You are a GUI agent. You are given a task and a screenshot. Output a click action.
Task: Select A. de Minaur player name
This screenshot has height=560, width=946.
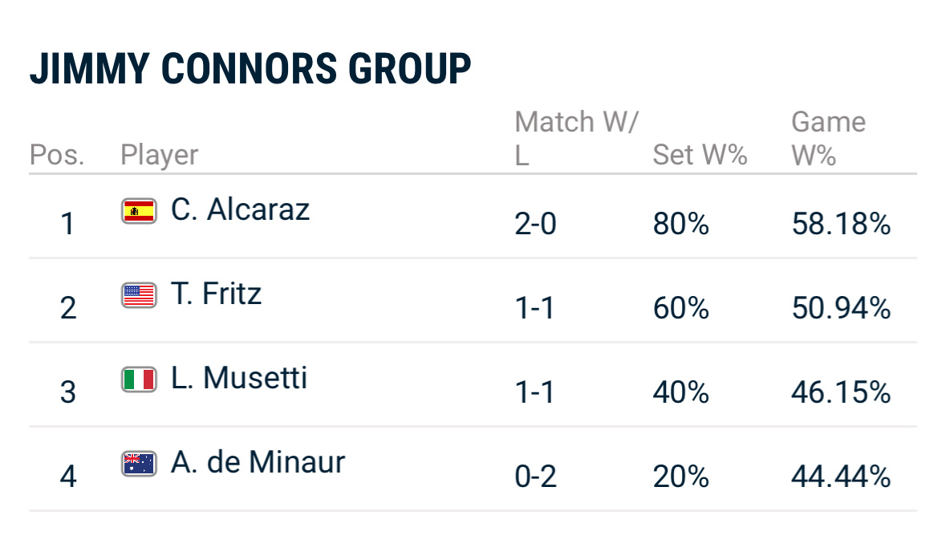[258, 462]
